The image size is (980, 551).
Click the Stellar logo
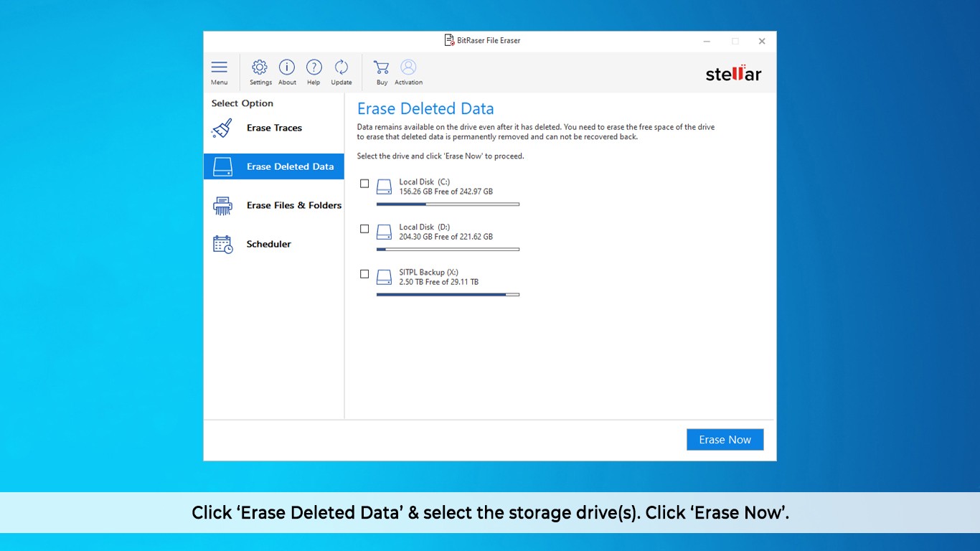[x=733, y=73]
